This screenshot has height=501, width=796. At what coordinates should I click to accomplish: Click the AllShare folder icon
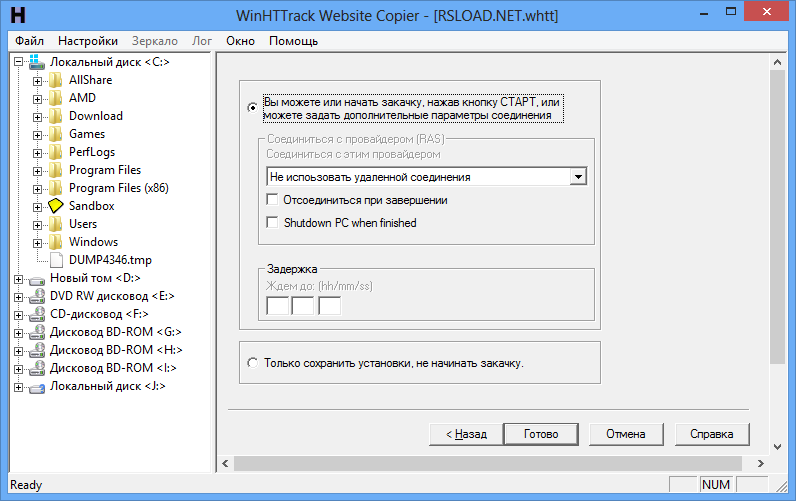point(56,80)
